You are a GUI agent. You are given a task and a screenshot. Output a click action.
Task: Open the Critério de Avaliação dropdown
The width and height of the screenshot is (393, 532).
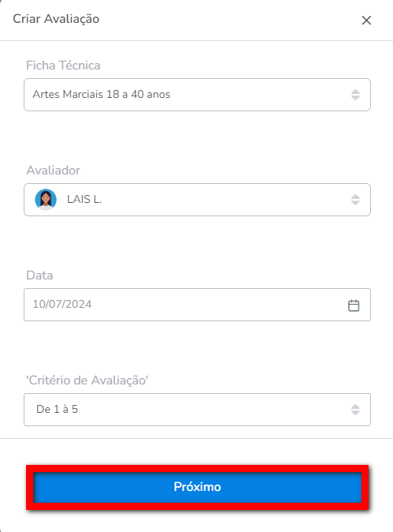[x=197, y=410]
